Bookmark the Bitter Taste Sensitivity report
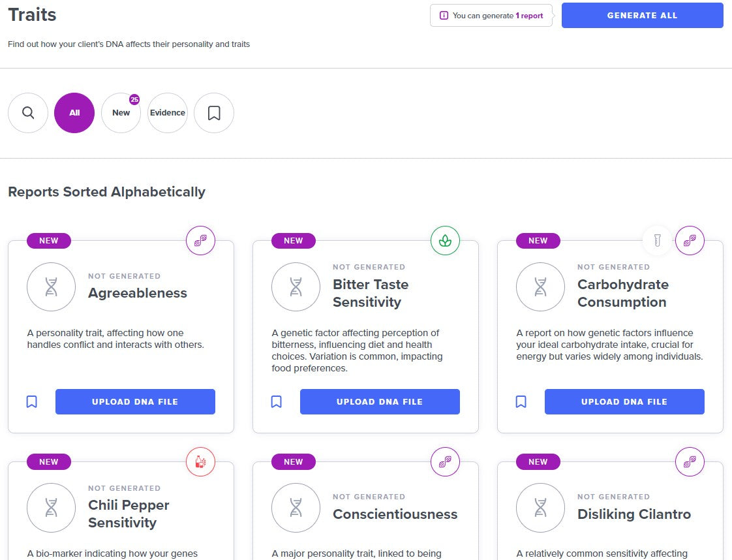This screenshot has height=560, width=732. pyautogui.click(x=276, y=401)
